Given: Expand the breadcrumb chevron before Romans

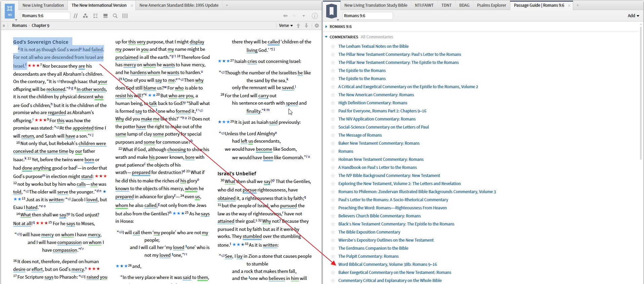Looking at the screenshot, I should coord(4,26).
